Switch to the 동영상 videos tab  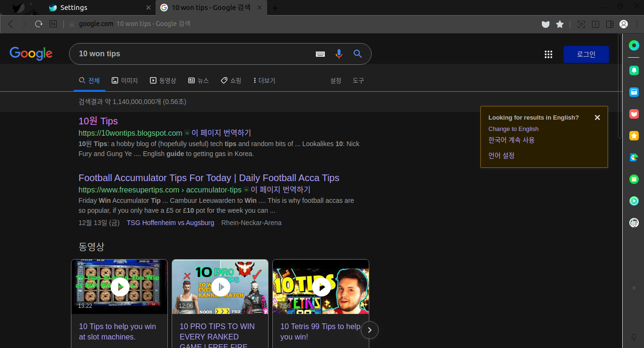click(x=163, y=81)
